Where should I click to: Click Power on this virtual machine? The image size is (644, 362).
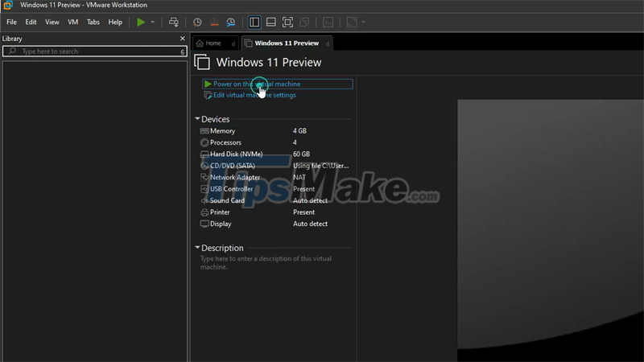pyautogui.click(x=277, y=84)
